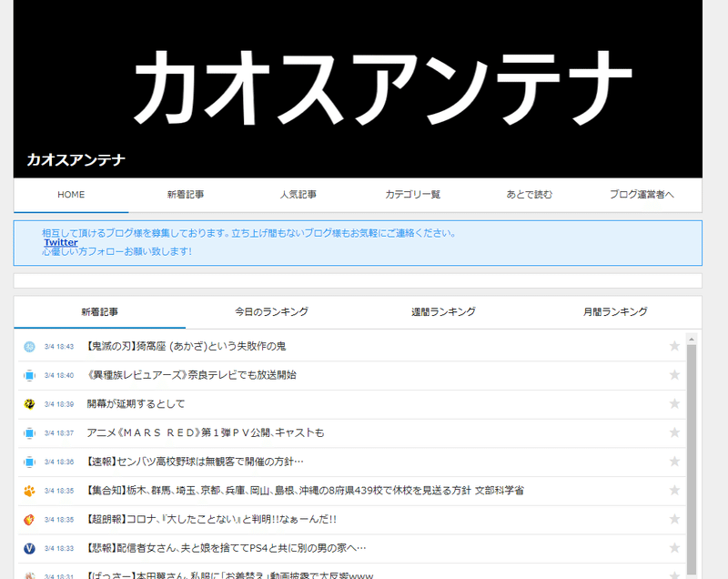Click timestamp 3/4 18:33

click(x=59, y=548)
